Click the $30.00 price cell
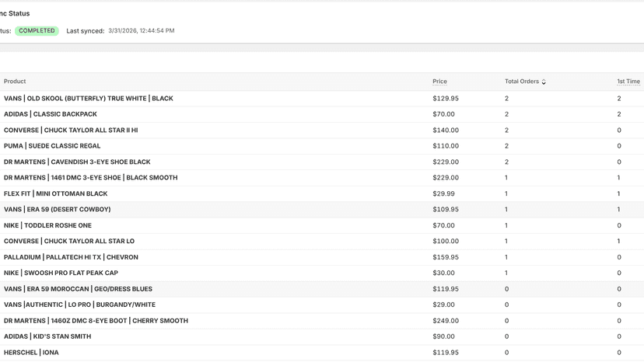The image size is (644, 362). pos(443,273)
